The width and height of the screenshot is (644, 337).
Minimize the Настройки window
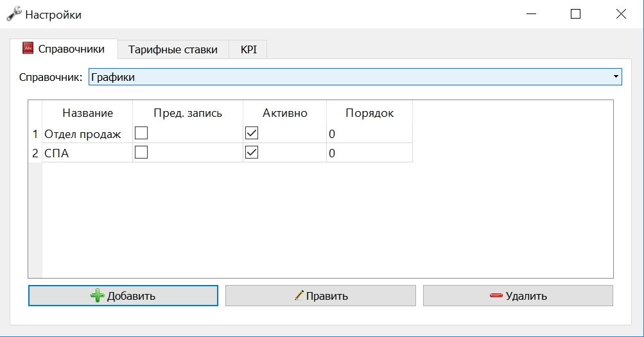click(532, 14)
